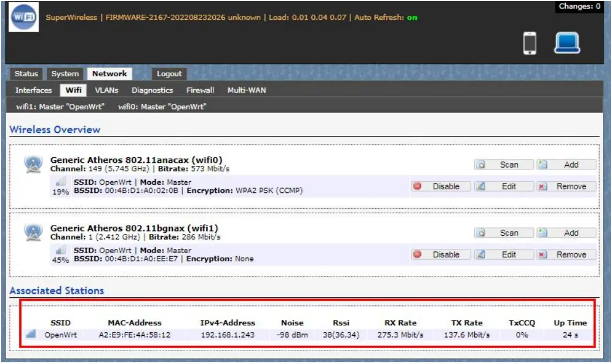Scan for networks on wifi0
The width and height of the screenshot is (612, 364).
505,165
